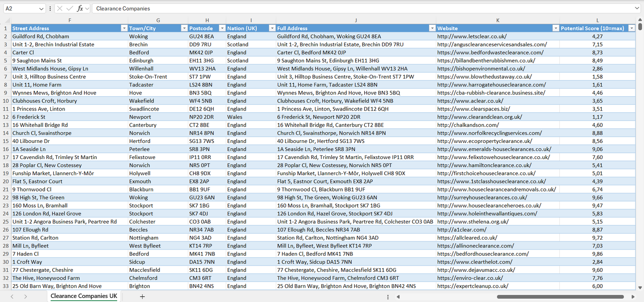Screen dimensions: 644x302
Task: Open the filter dropdown on Potential Score column
Action: [x=632, y=28]
